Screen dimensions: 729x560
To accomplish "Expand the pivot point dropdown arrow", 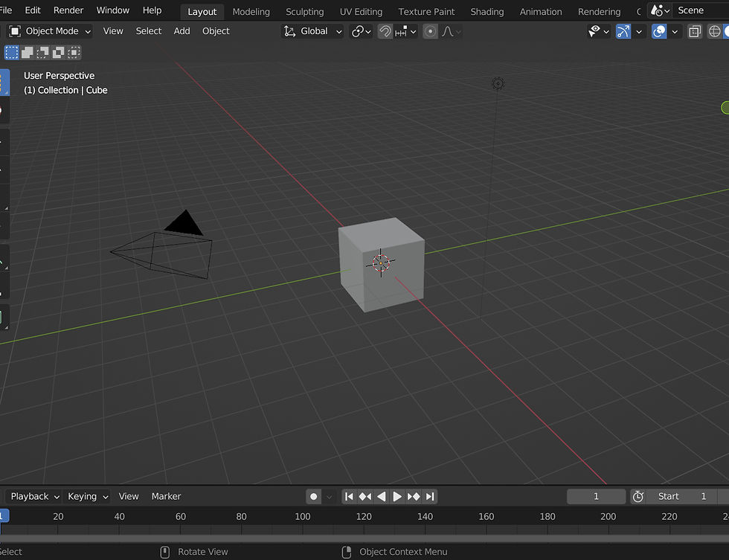I will coord(368,31).
